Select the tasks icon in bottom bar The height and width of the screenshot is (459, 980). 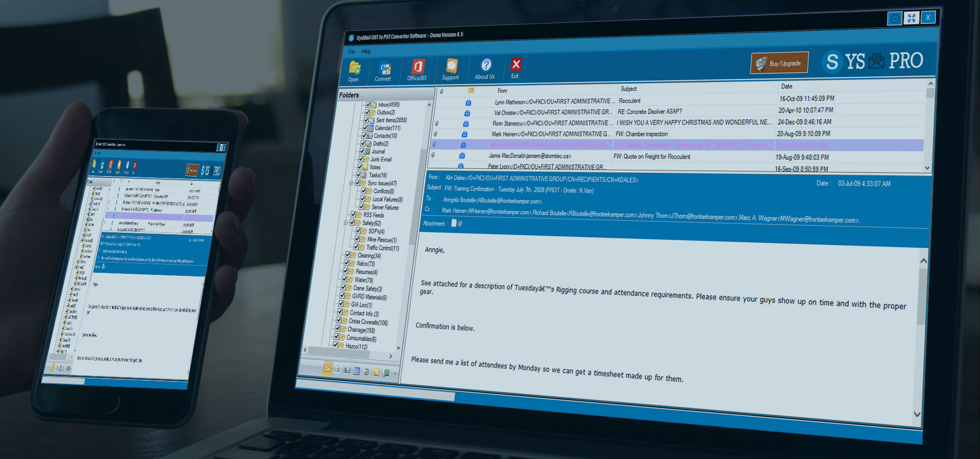366,372
